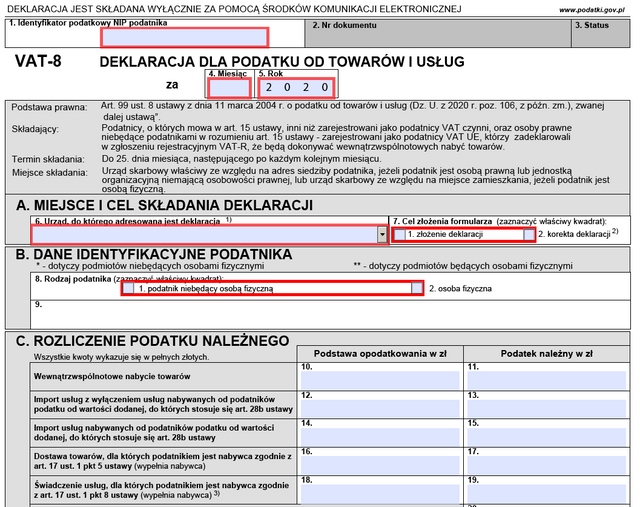Click the 'Podstawa opodatkowania w zł' column header
Viewport: 640px width, 507px height.
pyautogui.click(x=380, y=354)
